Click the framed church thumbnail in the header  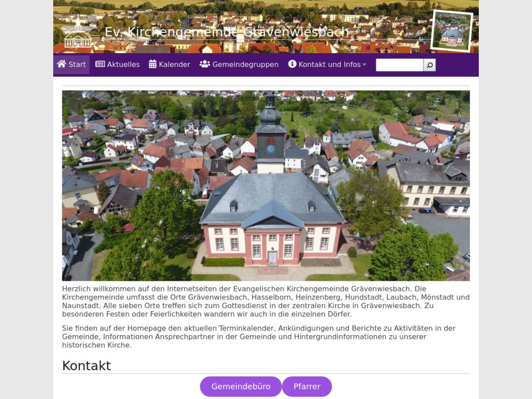tap(452, 31)
